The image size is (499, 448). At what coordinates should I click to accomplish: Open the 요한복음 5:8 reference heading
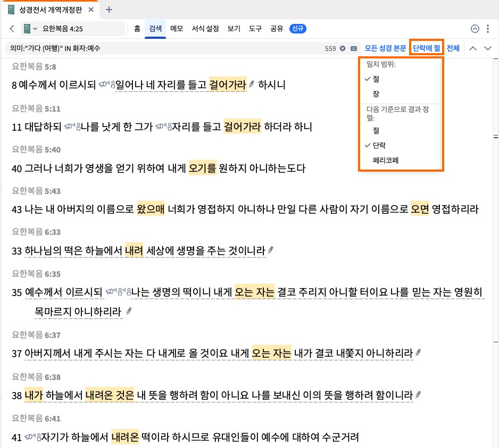34,66
